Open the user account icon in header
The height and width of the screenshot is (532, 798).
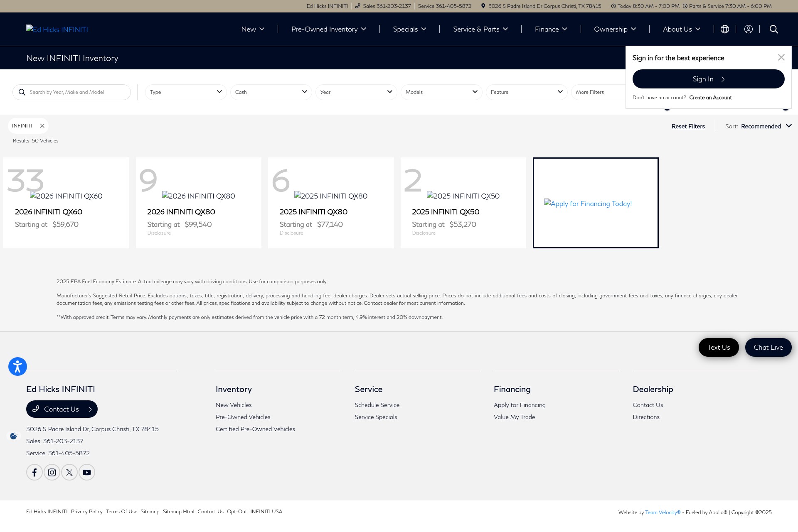point(748,29)
